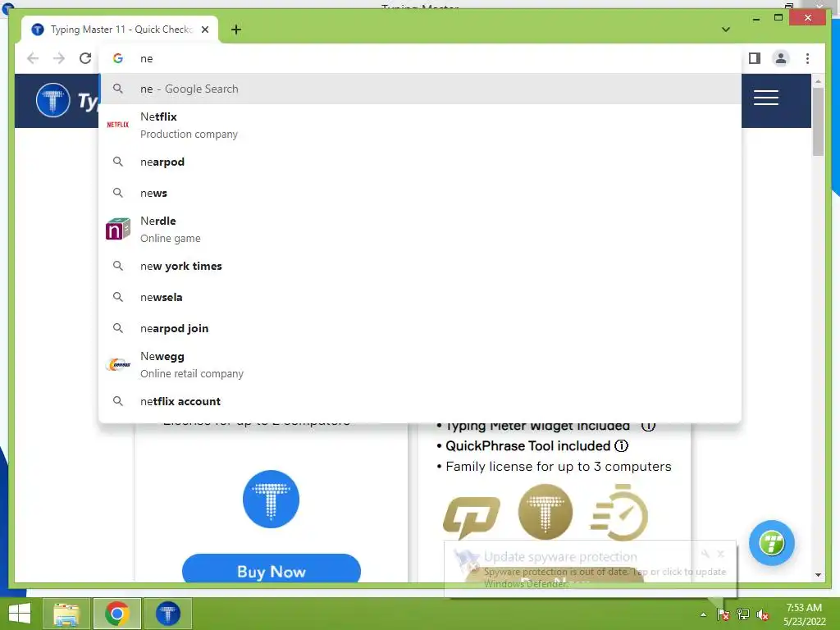Open File Explorer from the taskbar

tap(66, 614)
